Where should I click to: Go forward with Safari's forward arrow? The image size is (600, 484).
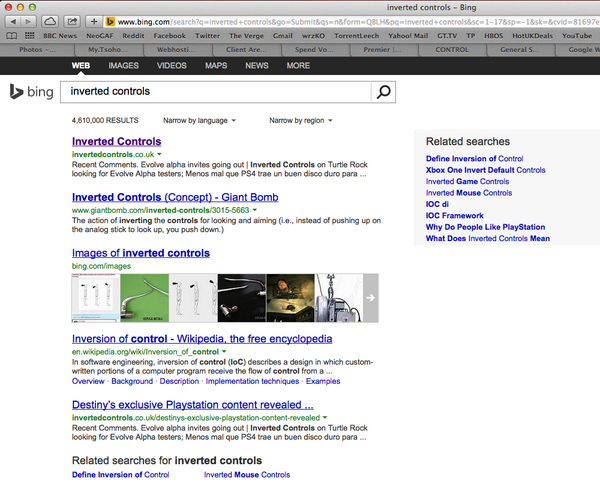(x=28, y=22)
